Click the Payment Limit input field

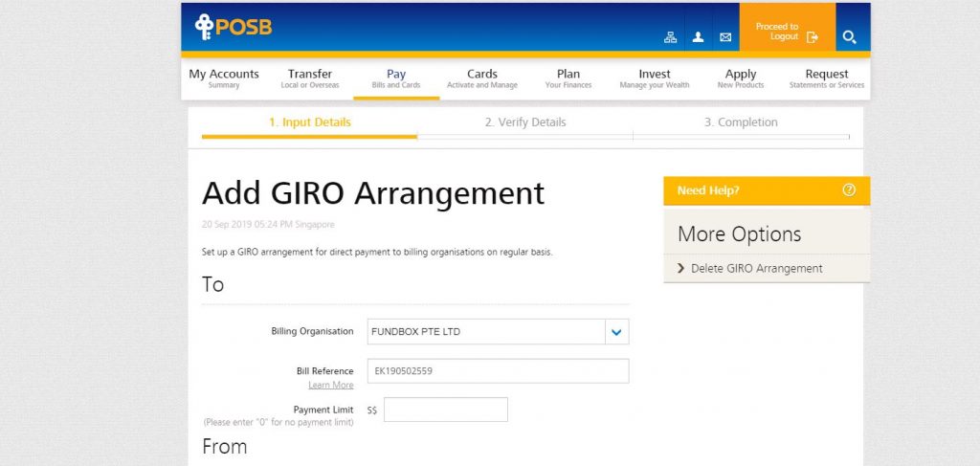click(x=446, y=410)
